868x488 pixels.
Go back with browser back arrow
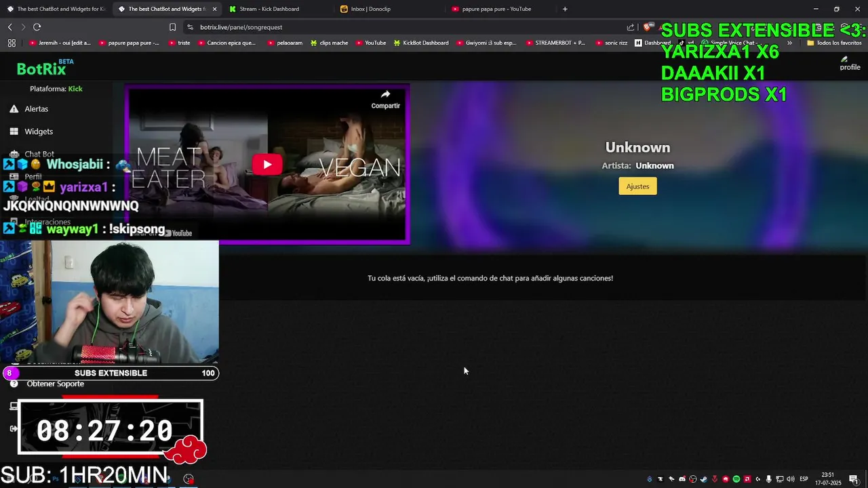[x=9, y=27]
